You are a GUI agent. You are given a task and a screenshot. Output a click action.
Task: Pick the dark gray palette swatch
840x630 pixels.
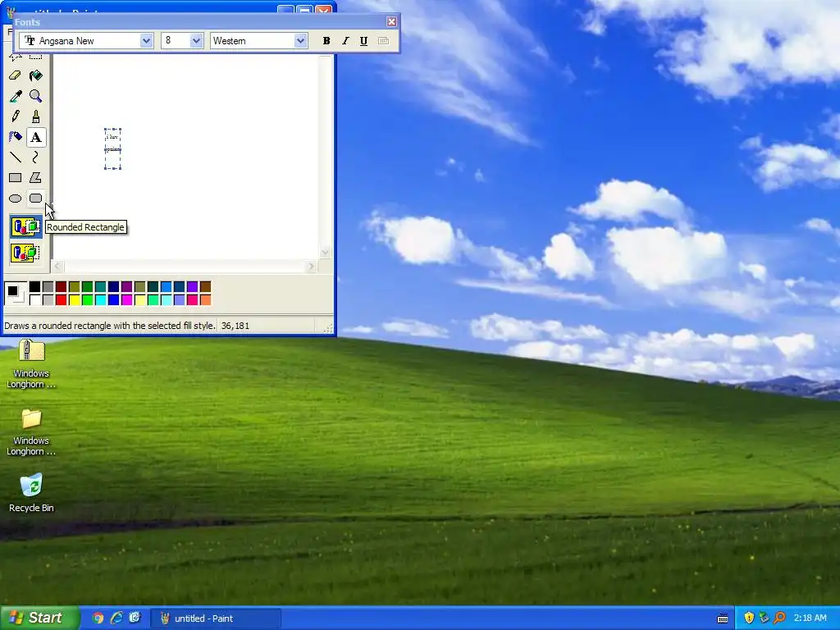pyautogui.click(x=48, y=286)
